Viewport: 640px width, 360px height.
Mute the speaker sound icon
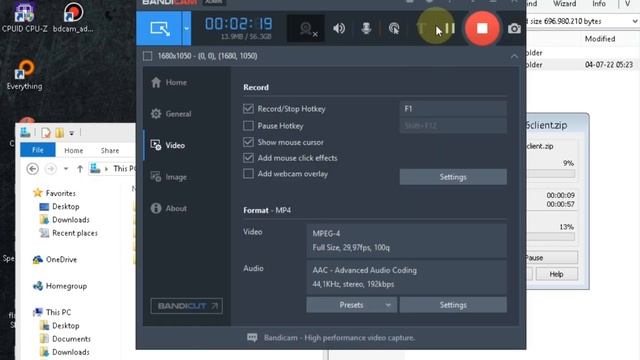click(339, 29)
